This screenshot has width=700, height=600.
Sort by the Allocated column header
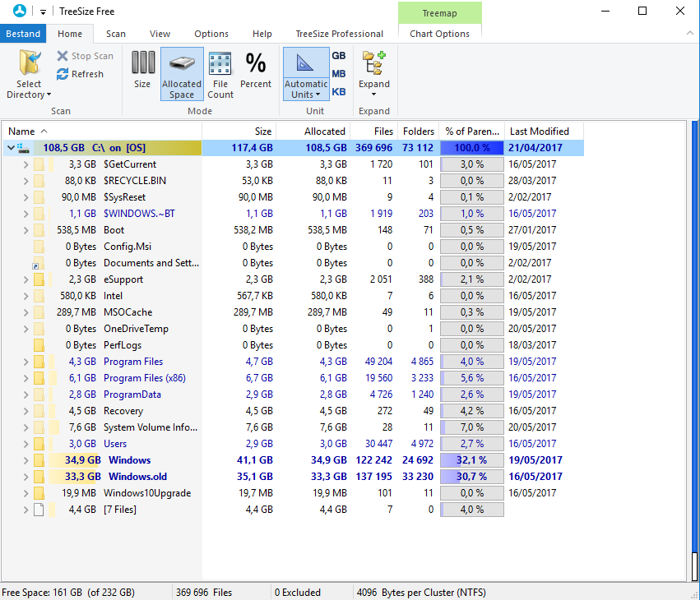pos(313,132)
